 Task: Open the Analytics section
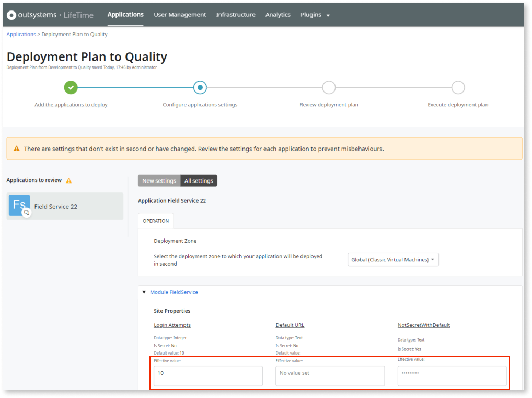[278, 15]
